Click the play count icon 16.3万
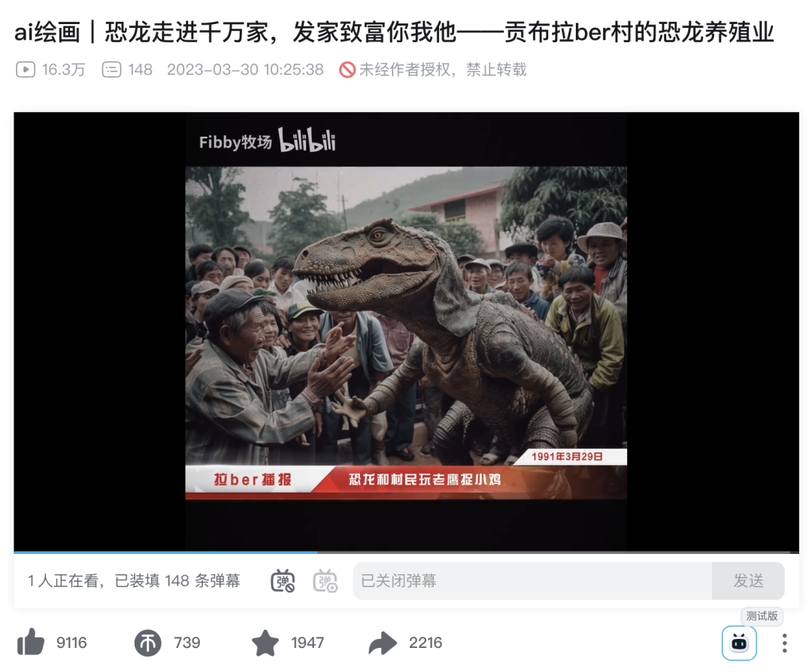This screenshot has height=672, width=812. pos(26,69)
